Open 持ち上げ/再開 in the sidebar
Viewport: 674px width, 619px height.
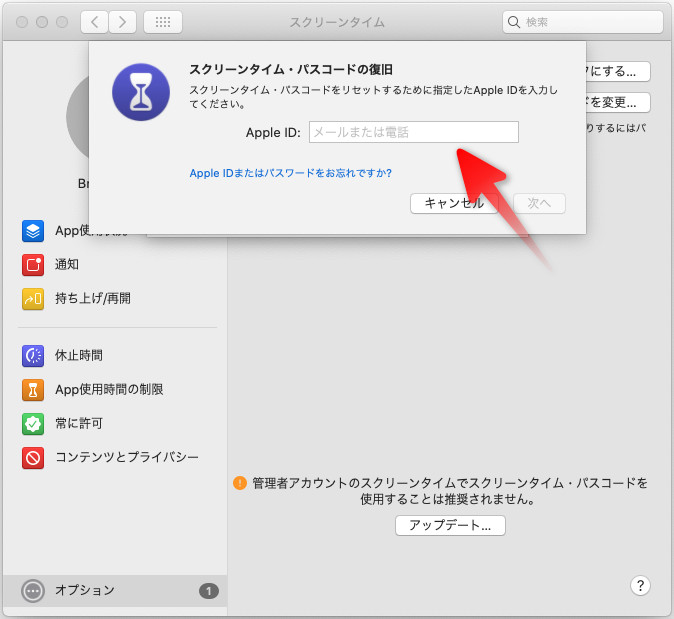click(93, 298)
